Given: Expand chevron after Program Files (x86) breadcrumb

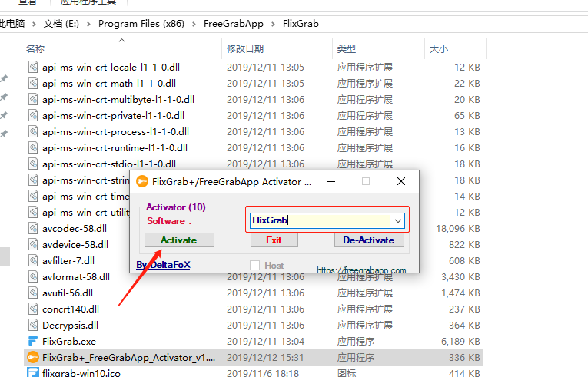Looking at the screenshot, I should pyautogui.click(x=194, y=24).
